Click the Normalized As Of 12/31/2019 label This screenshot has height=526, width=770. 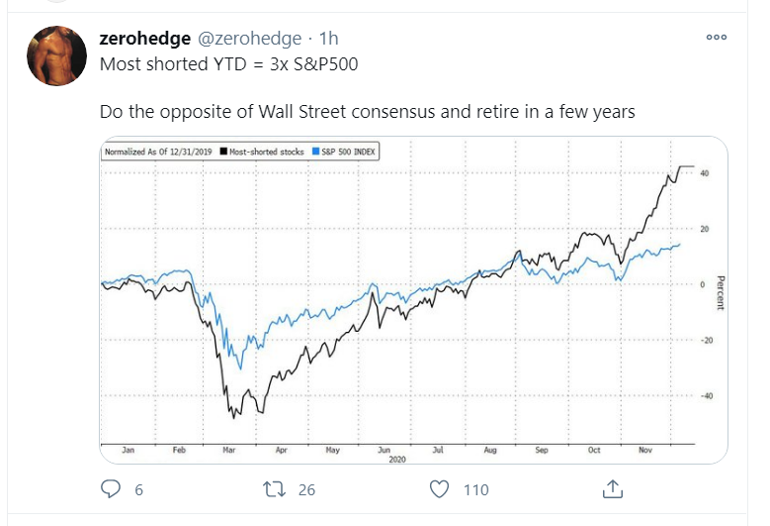pyautogui.click(x=161, y=152)
